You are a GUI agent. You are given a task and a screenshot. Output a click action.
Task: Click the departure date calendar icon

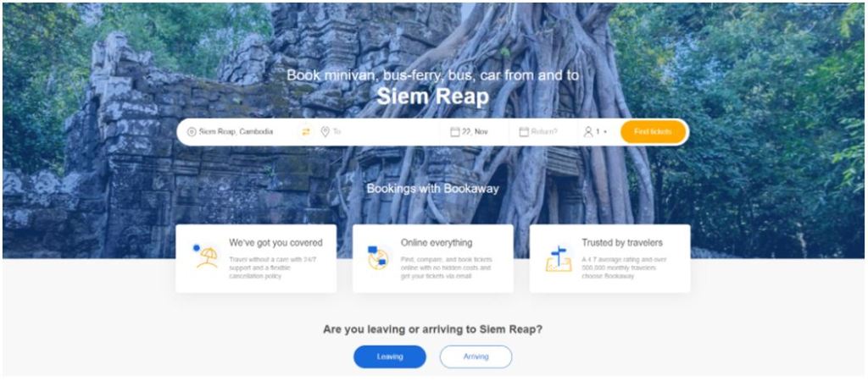tap(455, 132)
